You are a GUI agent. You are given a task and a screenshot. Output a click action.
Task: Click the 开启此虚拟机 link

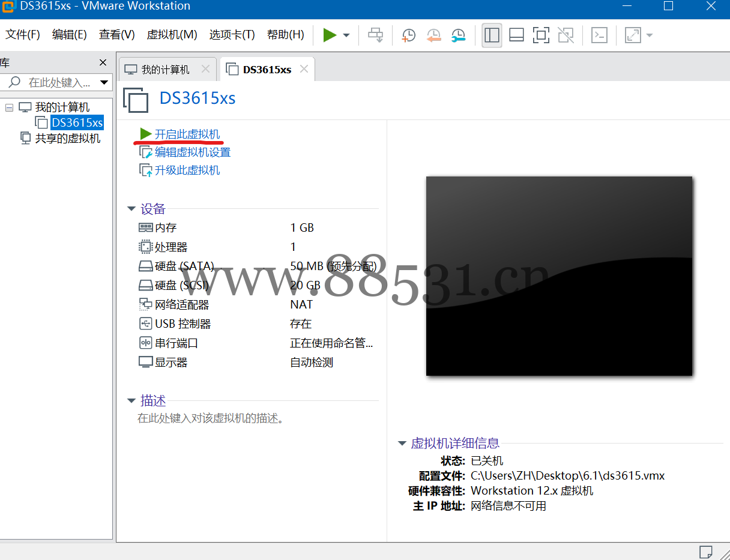point(187,134)
